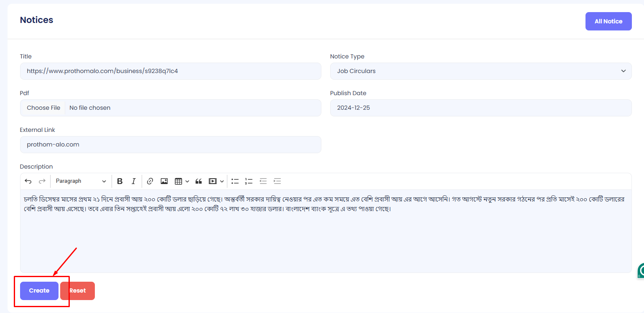
Task: Apply numbered list formatting
Action: coord(249,181)
